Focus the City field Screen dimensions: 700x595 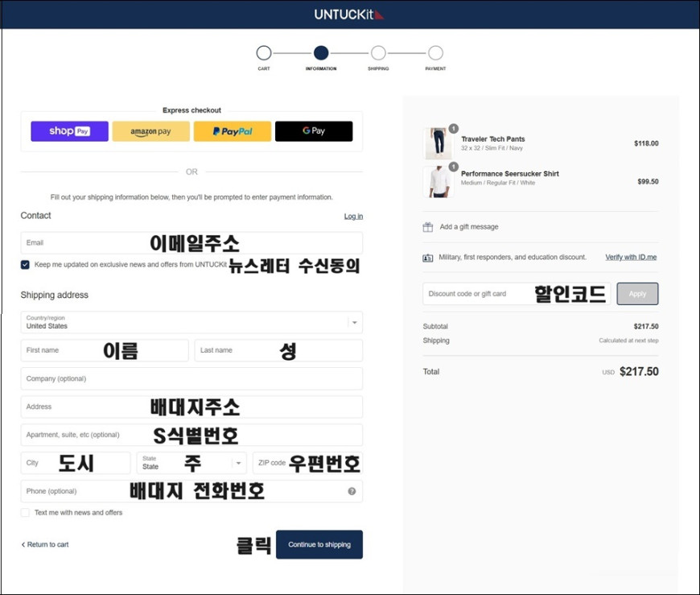pos(76,463)
